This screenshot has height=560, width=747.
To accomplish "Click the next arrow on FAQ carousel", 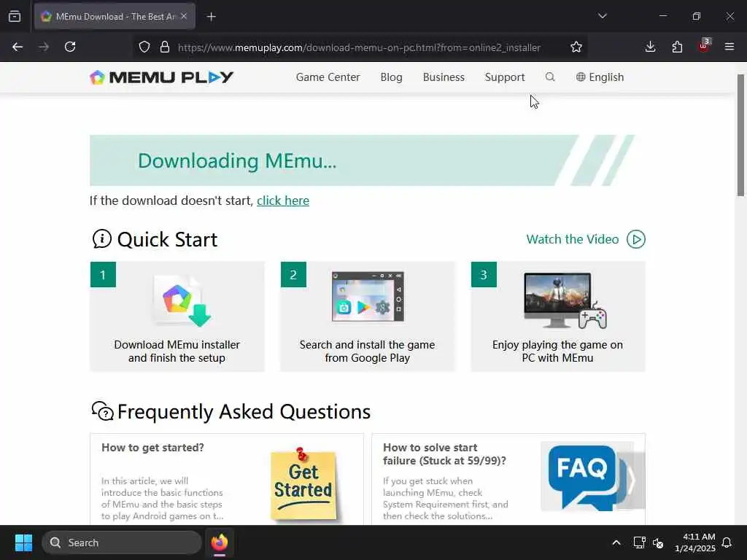I will [x=631, y=481].
